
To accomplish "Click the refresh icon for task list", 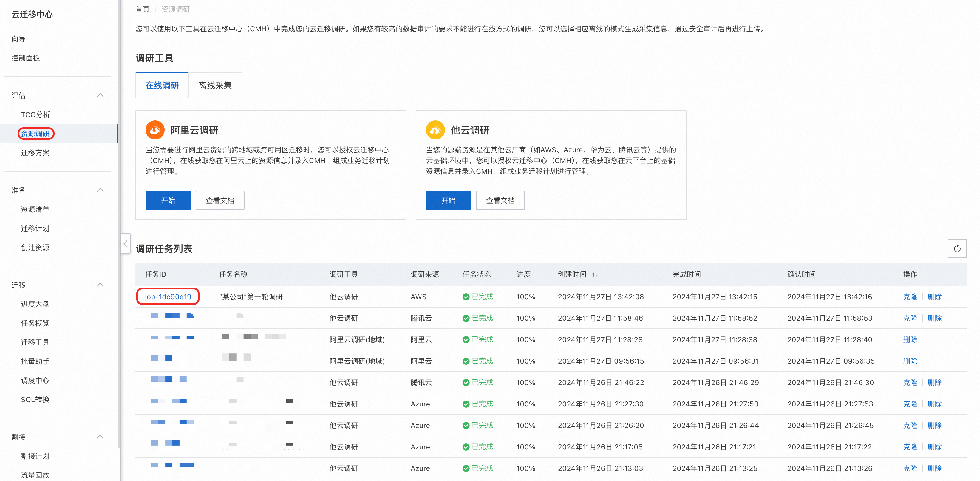I will click(957, 249).
